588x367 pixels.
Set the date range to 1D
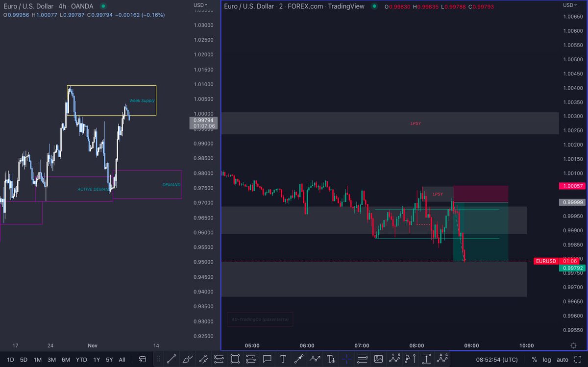(x=10, y=360)
